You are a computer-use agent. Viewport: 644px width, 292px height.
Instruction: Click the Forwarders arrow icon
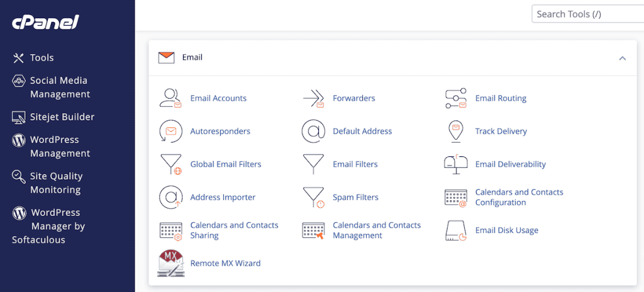point(313,99)
